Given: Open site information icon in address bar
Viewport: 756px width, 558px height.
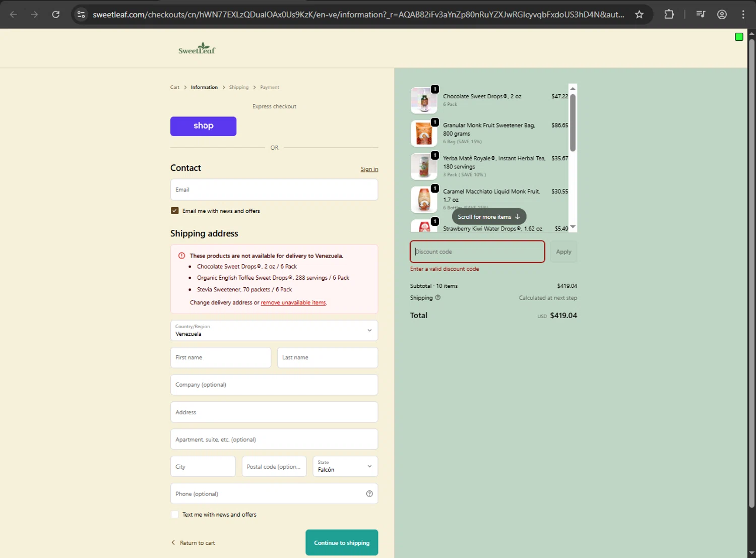Looking at the screenshot, I should (x=81, y=14).
